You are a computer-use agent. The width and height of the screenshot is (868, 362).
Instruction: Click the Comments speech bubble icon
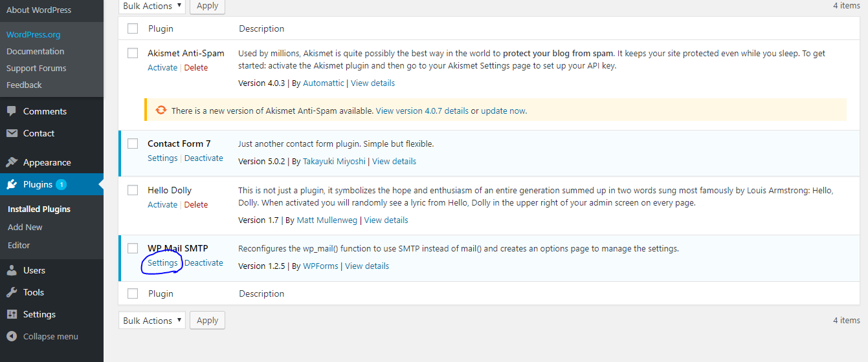pos(12,111)
